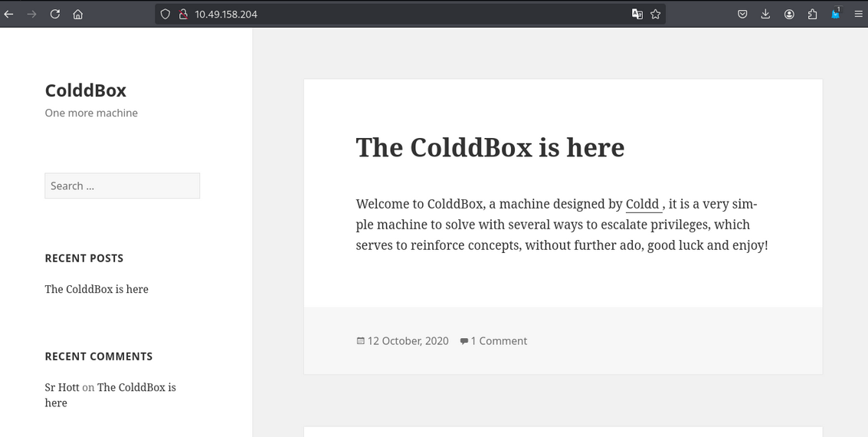Click the browser back arrow

[x=9, y=14]
